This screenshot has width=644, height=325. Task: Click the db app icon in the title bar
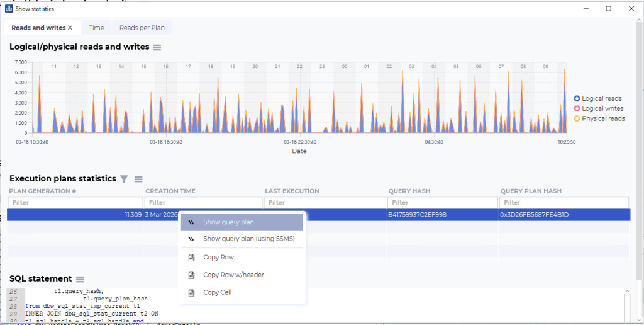tap(9, 9)
